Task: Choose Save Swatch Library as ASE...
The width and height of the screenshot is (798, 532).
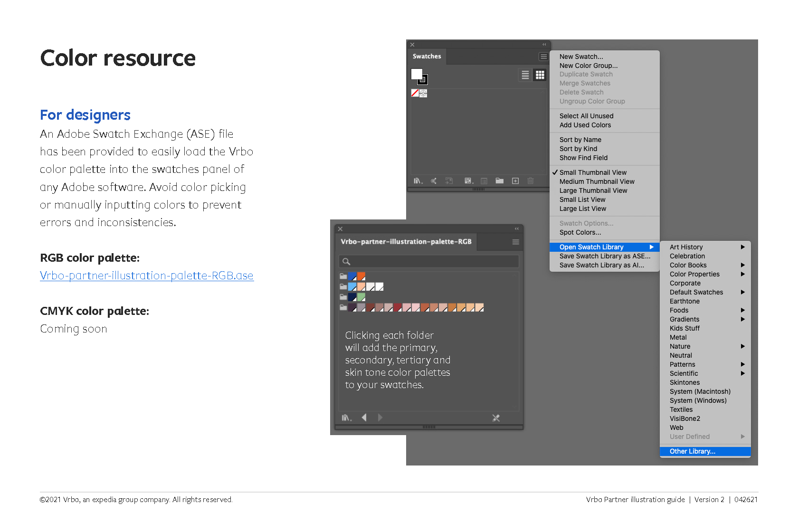Action: click(x=605, y=256)
